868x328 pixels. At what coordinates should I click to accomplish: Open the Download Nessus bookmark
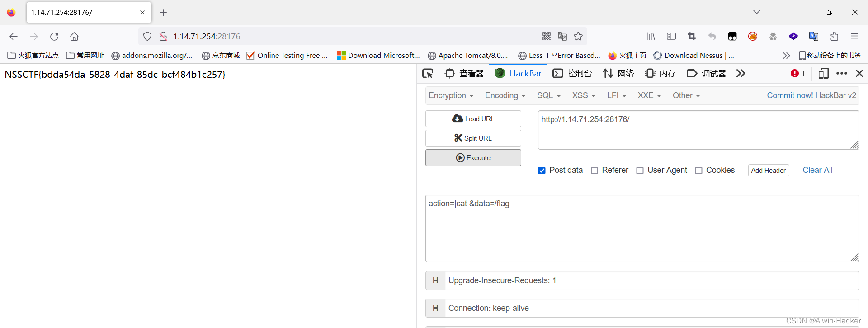[694, 56]
